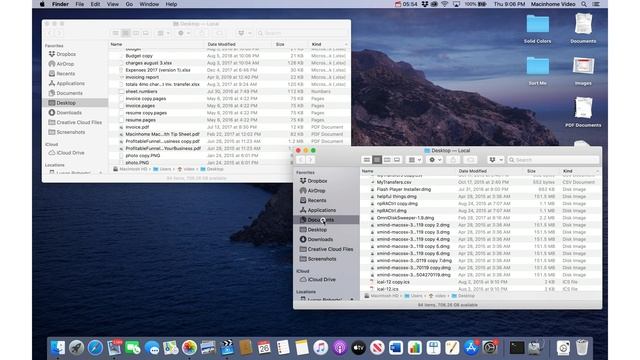Open Safari from the Dock

tap(95, 348)
